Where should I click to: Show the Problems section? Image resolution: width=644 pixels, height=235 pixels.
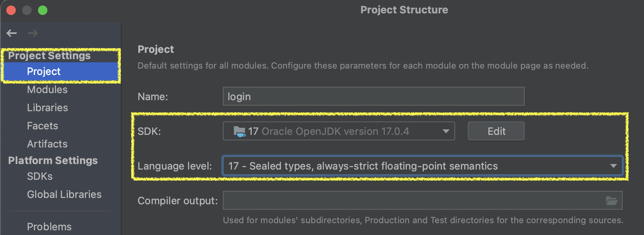coord(49,227)
